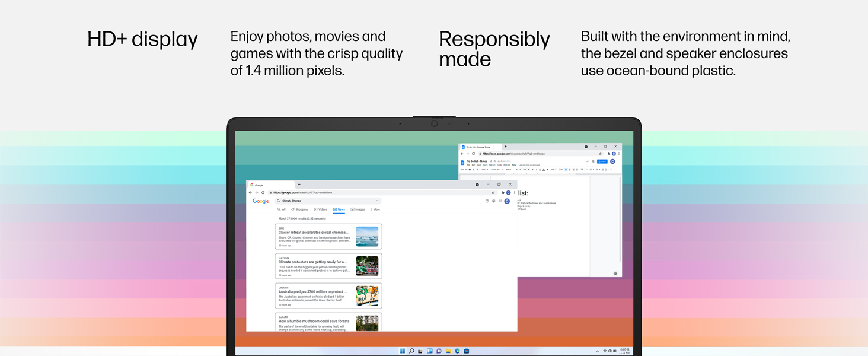This screenshot has width=868, height=356.
Task: Reload the Google Docs page
Action: [x=473, y=154]
